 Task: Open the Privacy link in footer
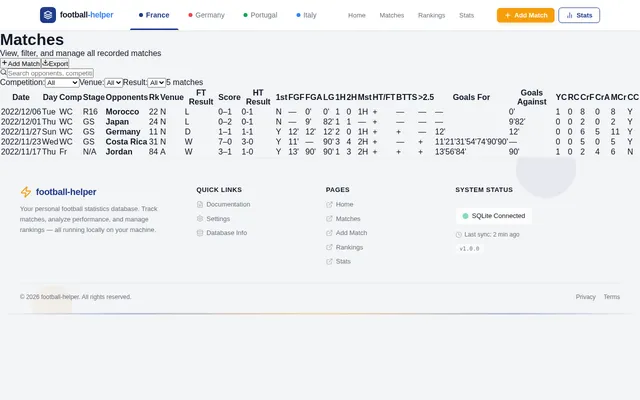585,297
